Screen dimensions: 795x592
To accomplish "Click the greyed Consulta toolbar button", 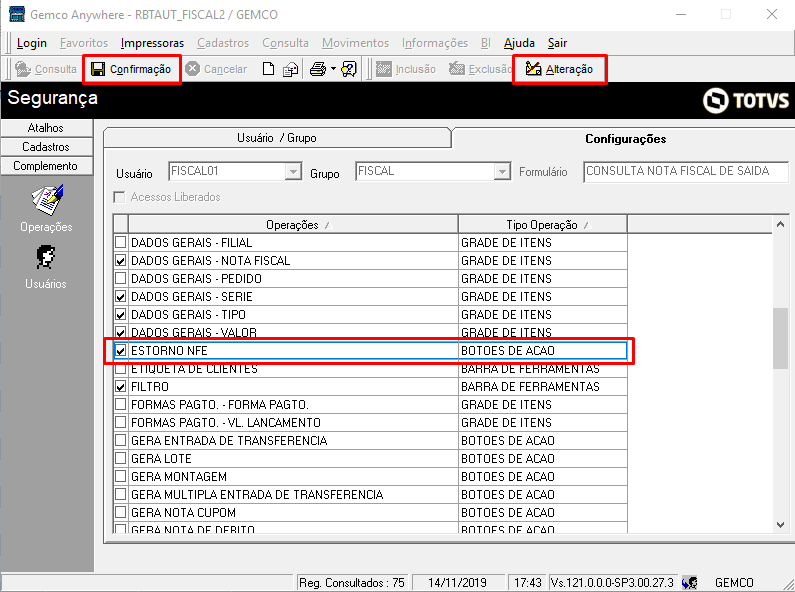I will [x=46, y=69].
